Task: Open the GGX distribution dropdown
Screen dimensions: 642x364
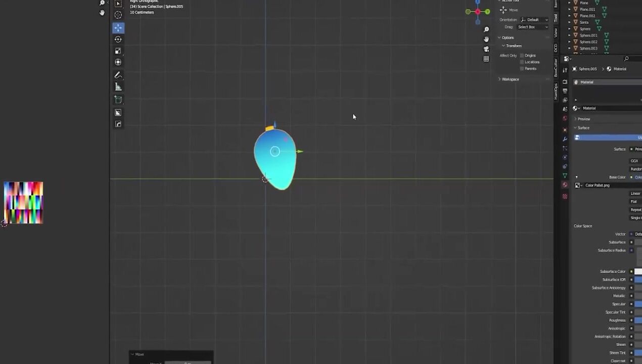Action: tap(635, 161)
